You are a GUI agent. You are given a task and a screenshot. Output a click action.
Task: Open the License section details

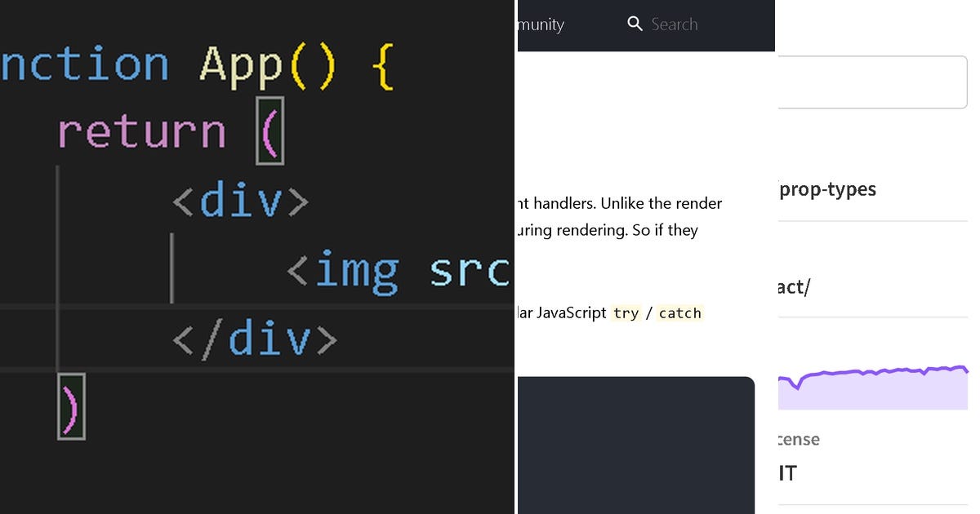point(797,439)
